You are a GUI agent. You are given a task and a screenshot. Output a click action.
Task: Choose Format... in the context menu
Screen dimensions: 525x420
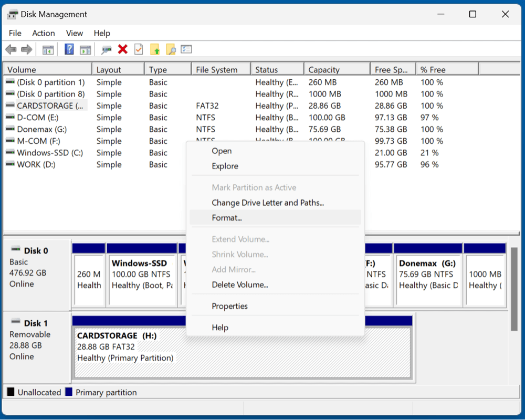point(227,218)
